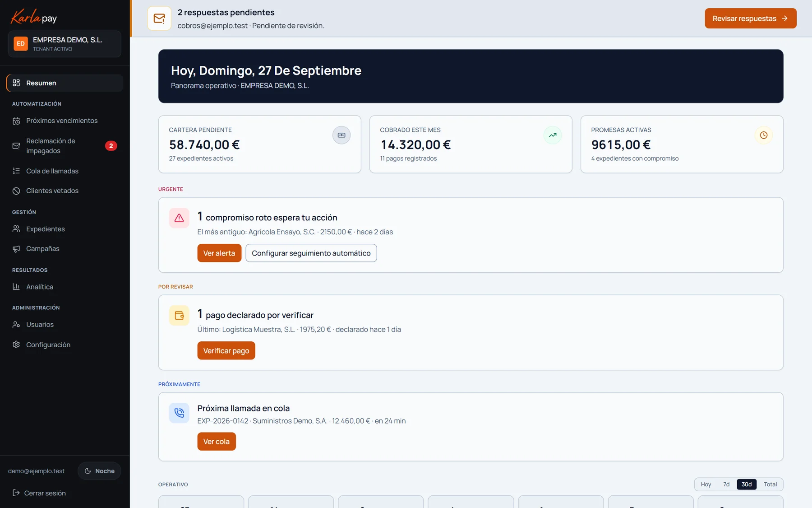Click the trending-up icon in Cobrado este mes
The width and height of the screenshot is (812, 508).
(553, 135)
